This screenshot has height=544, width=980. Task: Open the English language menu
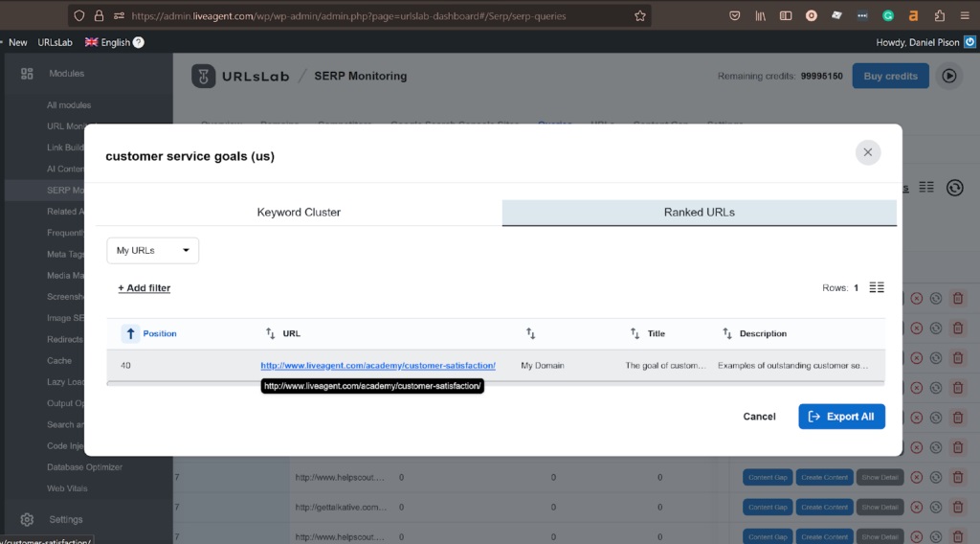[x=108, y=42]
